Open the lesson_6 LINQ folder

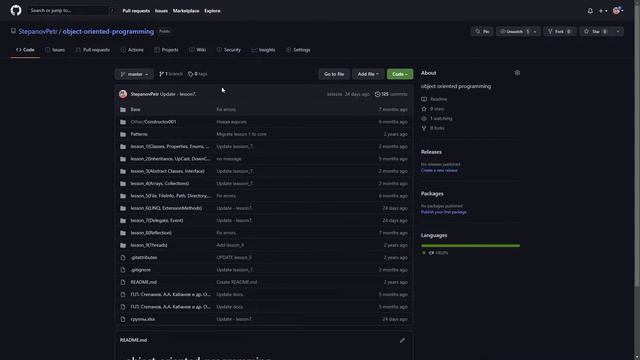click(x=166, y=208)
